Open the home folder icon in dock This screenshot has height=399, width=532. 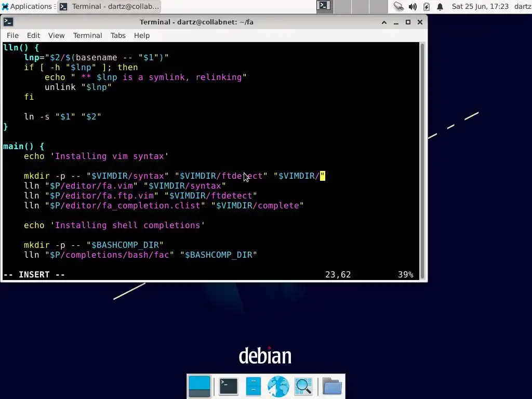click(x=332, y=387)
